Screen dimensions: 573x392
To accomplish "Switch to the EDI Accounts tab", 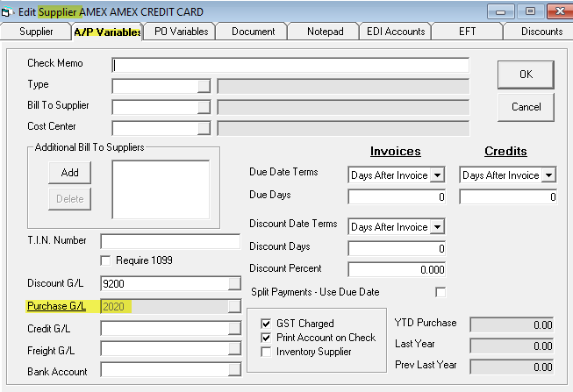I will [396, 32].
